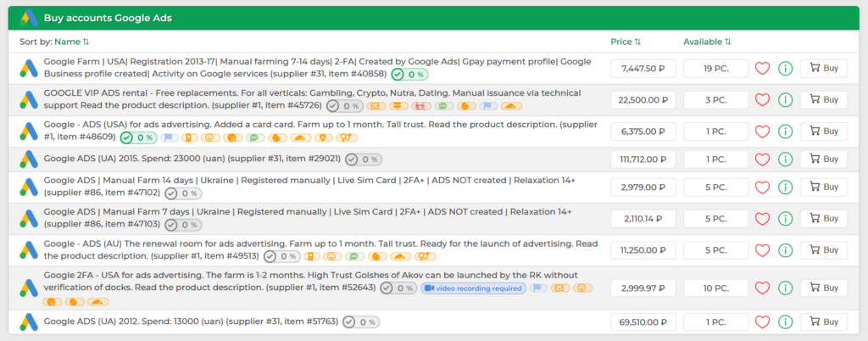
Task: Sort listings by Available quantity
Action: 707,42
